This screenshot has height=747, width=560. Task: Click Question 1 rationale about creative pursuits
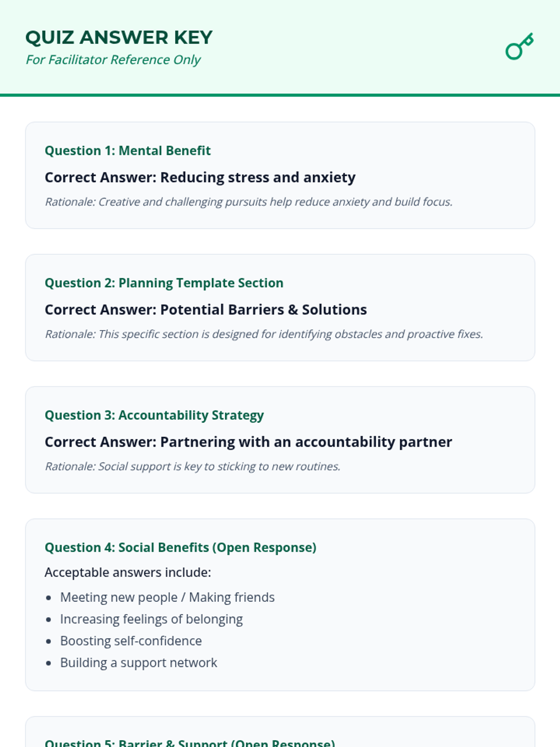(x=248, y=202)
